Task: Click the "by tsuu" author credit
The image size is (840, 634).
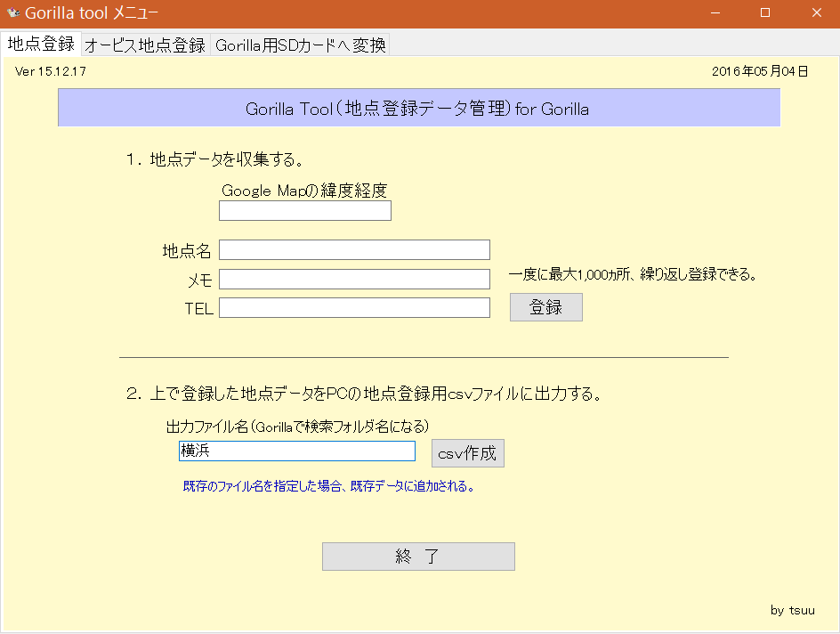Action: [x=792, y=610]
